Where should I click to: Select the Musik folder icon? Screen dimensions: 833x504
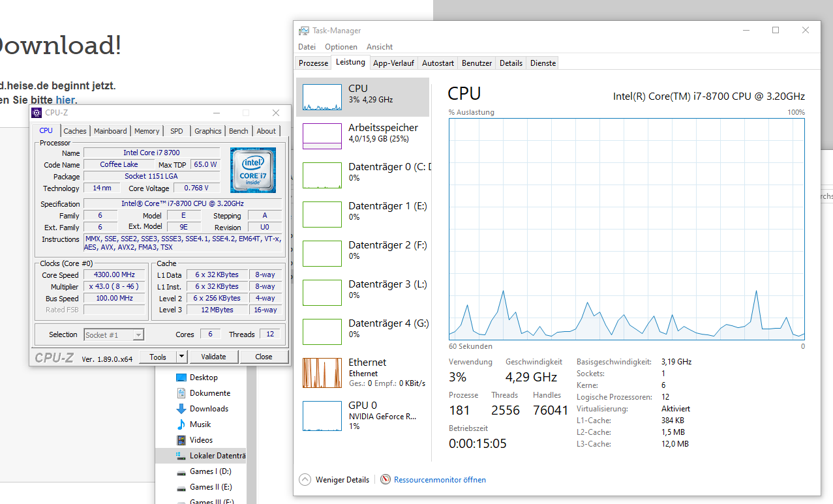[x=181, y=424]
